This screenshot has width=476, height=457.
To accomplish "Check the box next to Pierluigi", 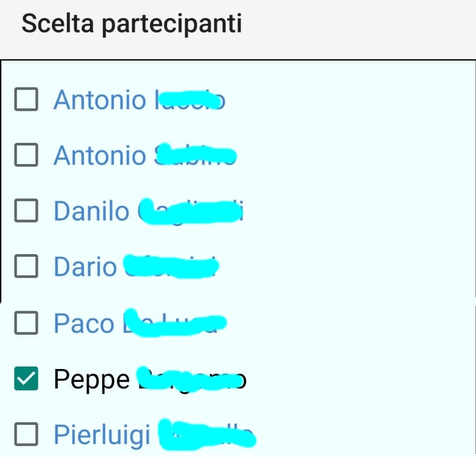I will (x=25, y=434).
